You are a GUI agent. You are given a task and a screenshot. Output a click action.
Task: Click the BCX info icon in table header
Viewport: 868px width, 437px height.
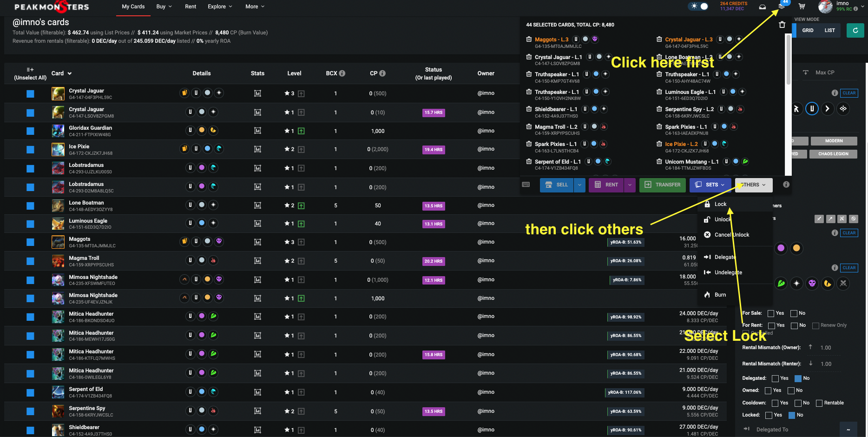pyautogui.click(x=342, y=73)
